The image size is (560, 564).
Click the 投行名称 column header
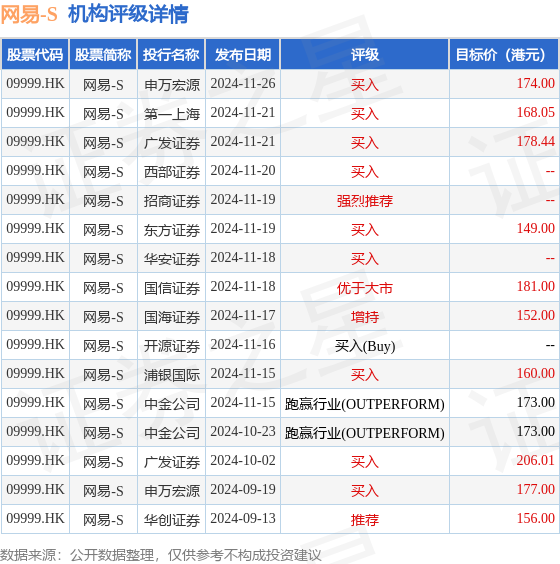coord(171,54)
